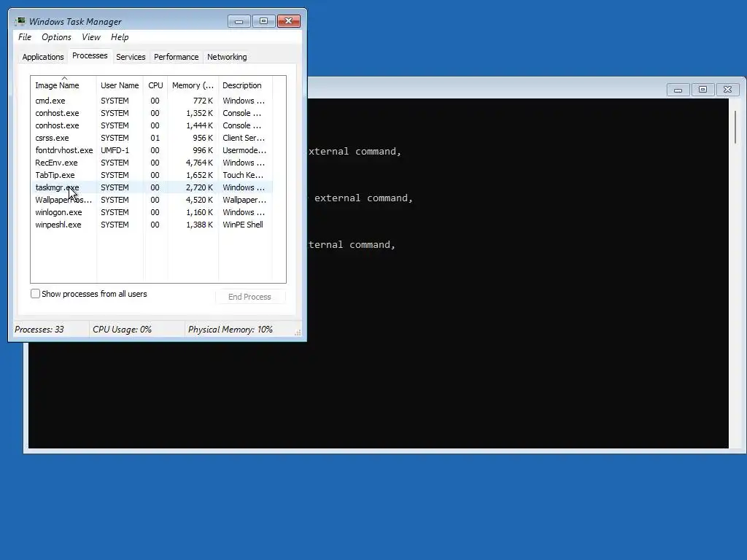Click the Processes: 33 status entry
The image size is (747, 560).
pyautogui.click(x=39, y=330)
